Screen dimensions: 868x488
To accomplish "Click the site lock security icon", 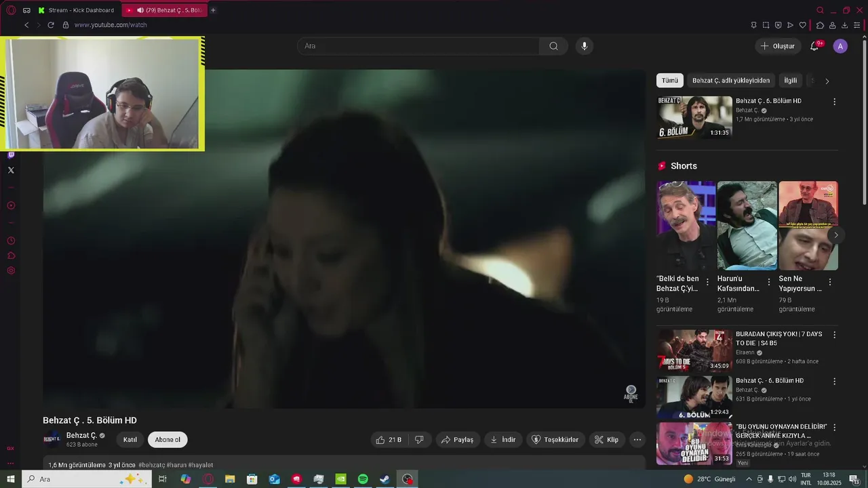I will click(x=66, y=25).
